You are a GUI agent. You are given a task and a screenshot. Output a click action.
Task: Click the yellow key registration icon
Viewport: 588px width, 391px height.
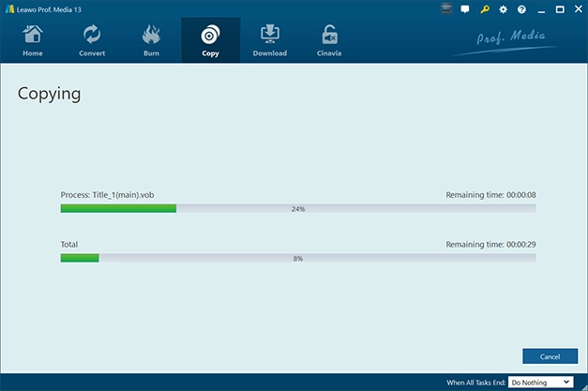pyautogui.click(x=485, y=9)
